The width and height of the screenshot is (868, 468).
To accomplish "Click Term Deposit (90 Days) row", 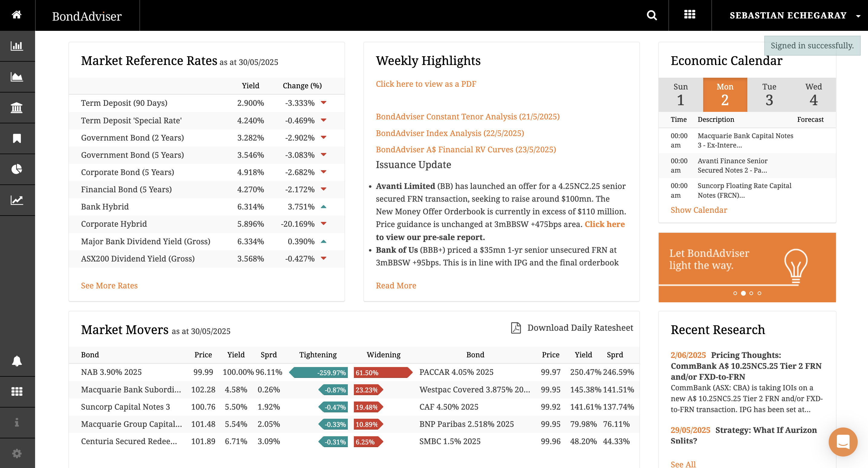I will tap(207, 103).
